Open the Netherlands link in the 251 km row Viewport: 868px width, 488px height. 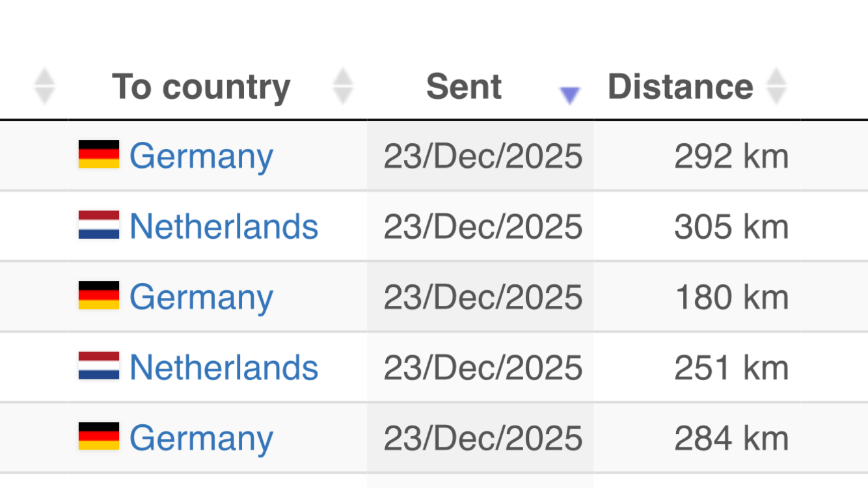tap(224, 368)
